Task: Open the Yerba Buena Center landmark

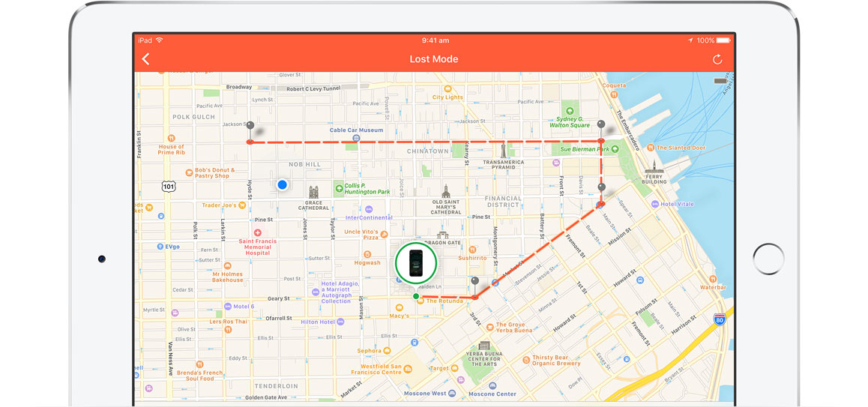Action: [x=483, y=346]
